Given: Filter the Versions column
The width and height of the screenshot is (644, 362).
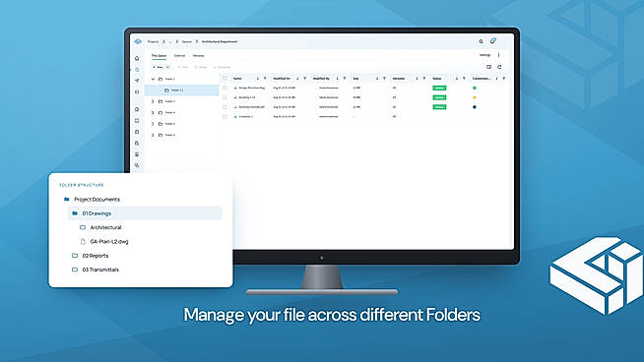Looking at the screenshot, I should pyautogui.click(x=424, y=79).
